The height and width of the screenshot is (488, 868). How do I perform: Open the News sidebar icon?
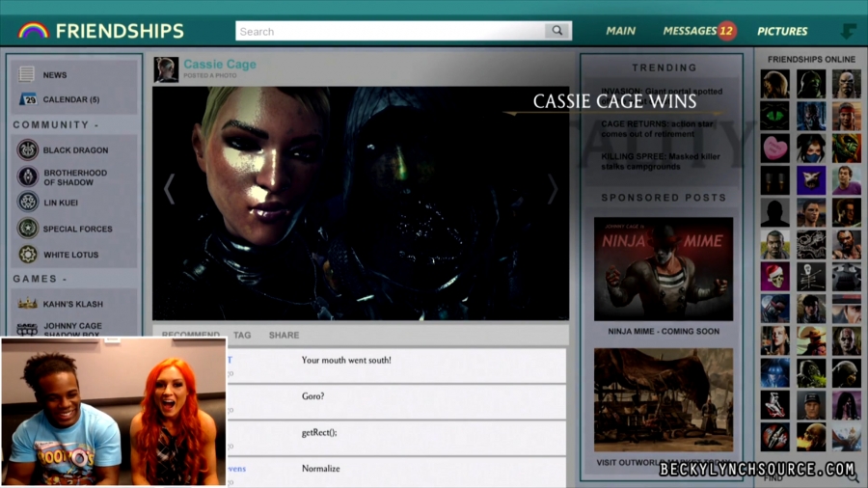pyautogui.click(x=27, y=74)
